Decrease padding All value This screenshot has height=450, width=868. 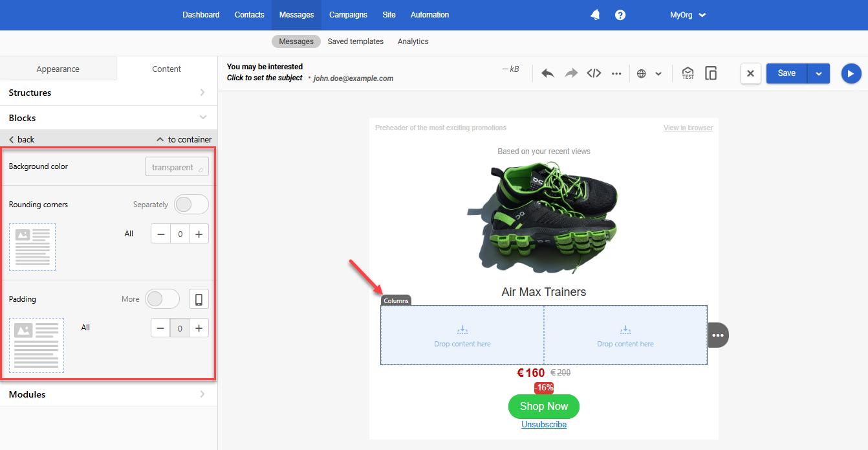(x=160, y=328)
